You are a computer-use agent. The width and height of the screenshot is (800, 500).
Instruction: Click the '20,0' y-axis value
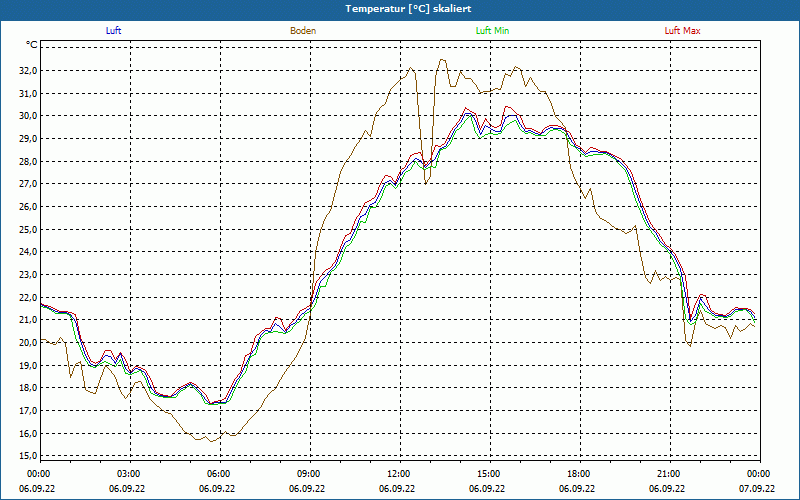coord(29,342)
